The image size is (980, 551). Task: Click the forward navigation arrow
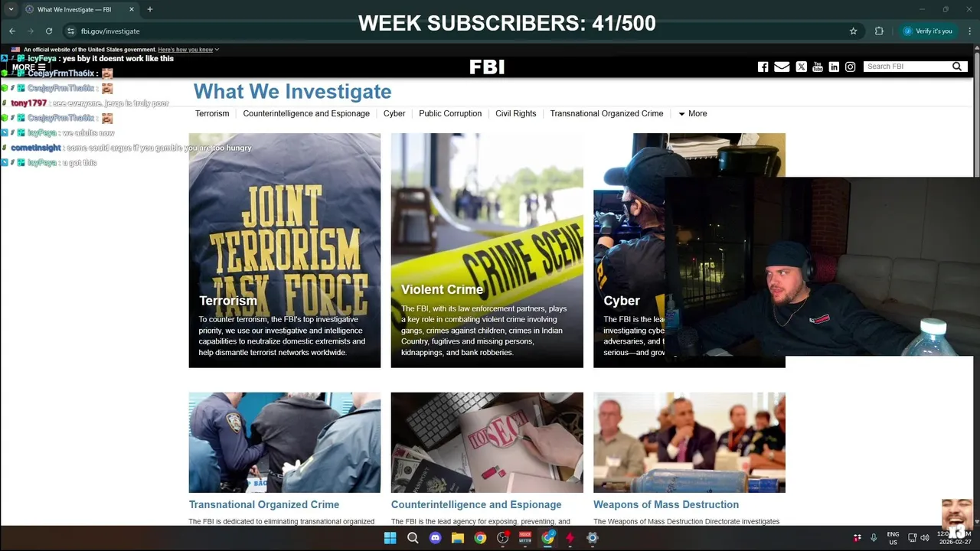pyautogui.click(x=31, y=31)
